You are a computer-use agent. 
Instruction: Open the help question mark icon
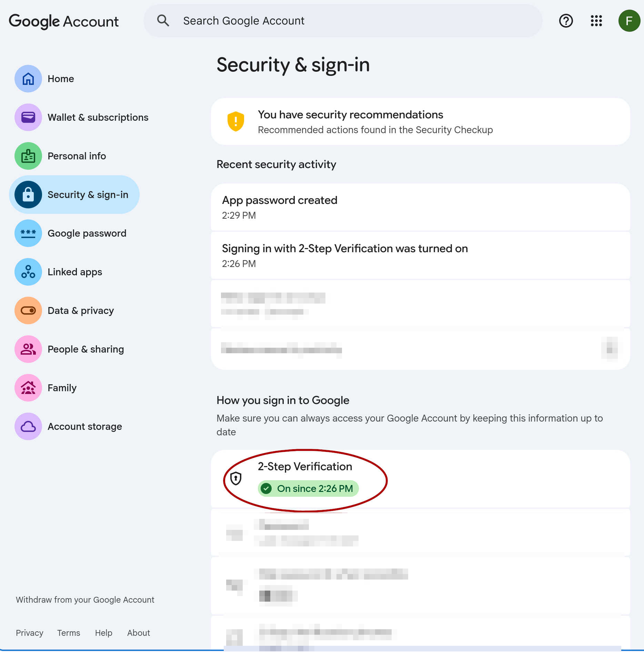[x=566, y=21]
